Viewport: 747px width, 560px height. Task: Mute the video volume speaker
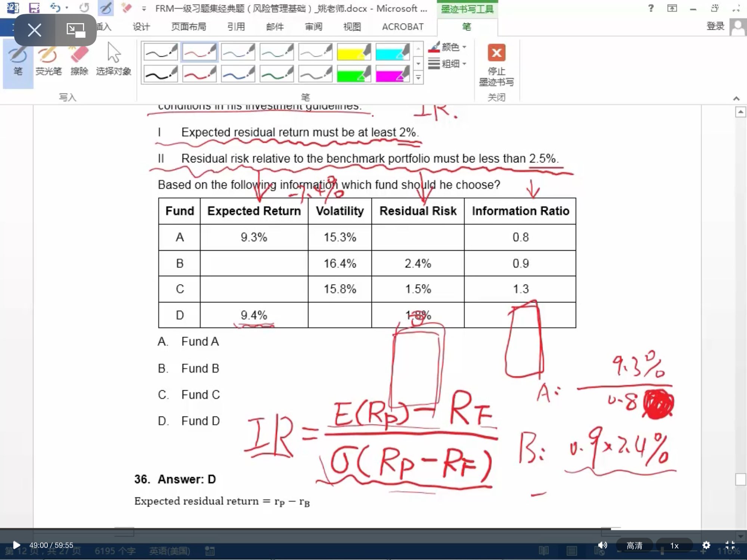pos(602,545)
